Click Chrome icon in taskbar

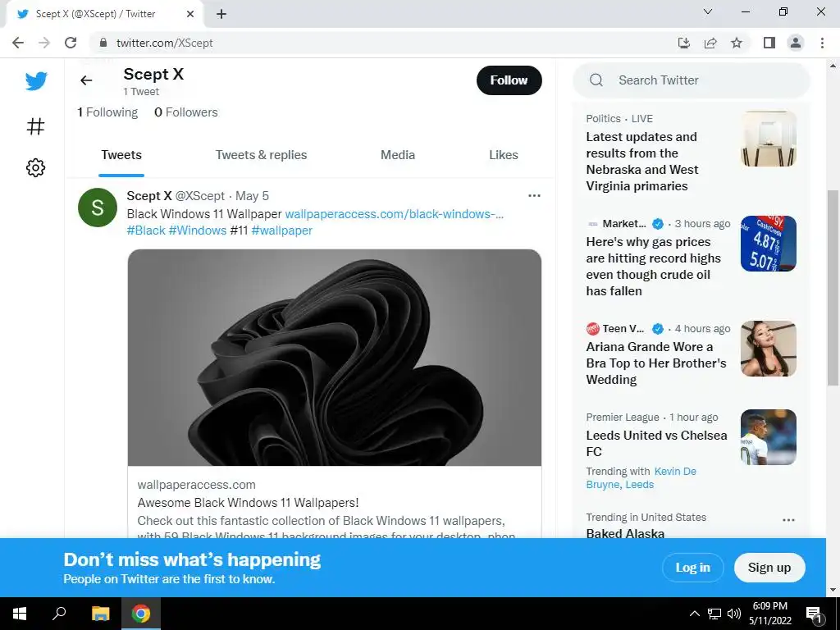141,614
